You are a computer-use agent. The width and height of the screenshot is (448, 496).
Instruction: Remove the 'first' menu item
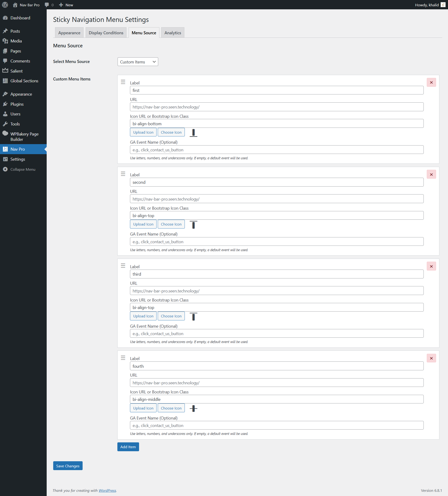pos(431,82)
